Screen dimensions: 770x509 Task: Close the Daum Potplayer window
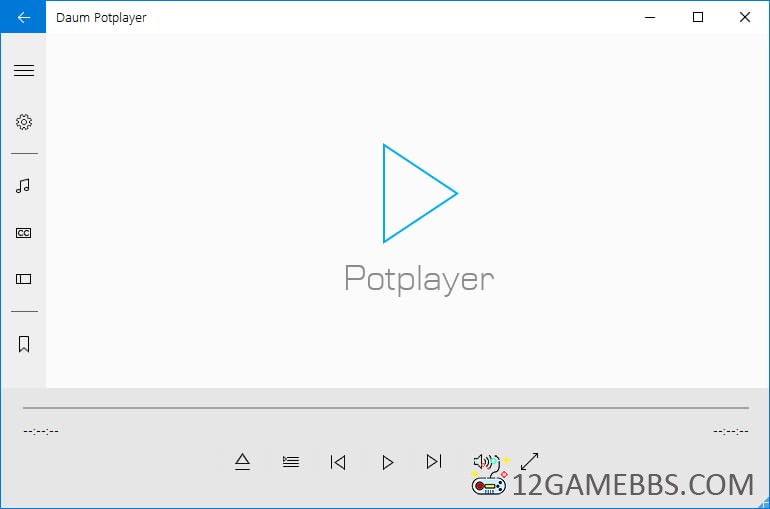pos(744,17)
